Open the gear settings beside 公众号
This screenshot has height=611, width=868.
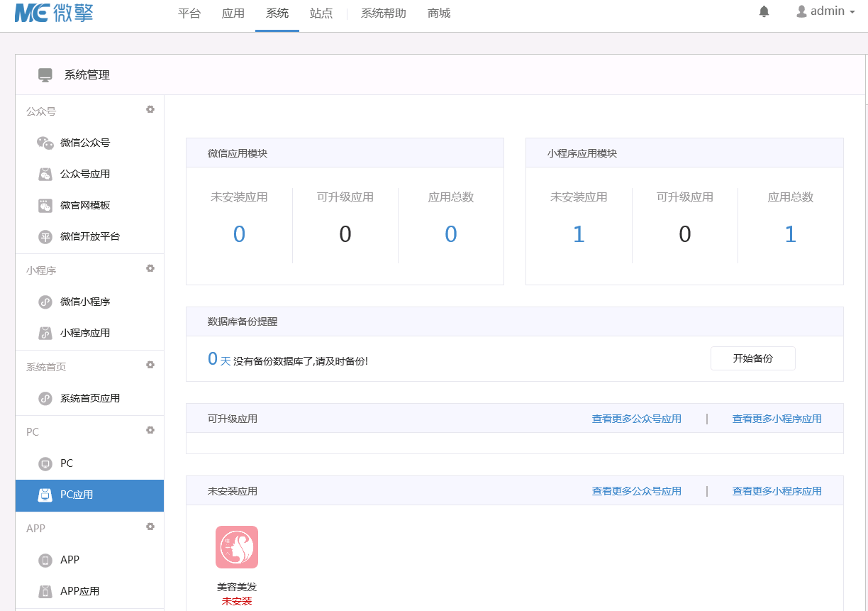[x=150, y=109]
